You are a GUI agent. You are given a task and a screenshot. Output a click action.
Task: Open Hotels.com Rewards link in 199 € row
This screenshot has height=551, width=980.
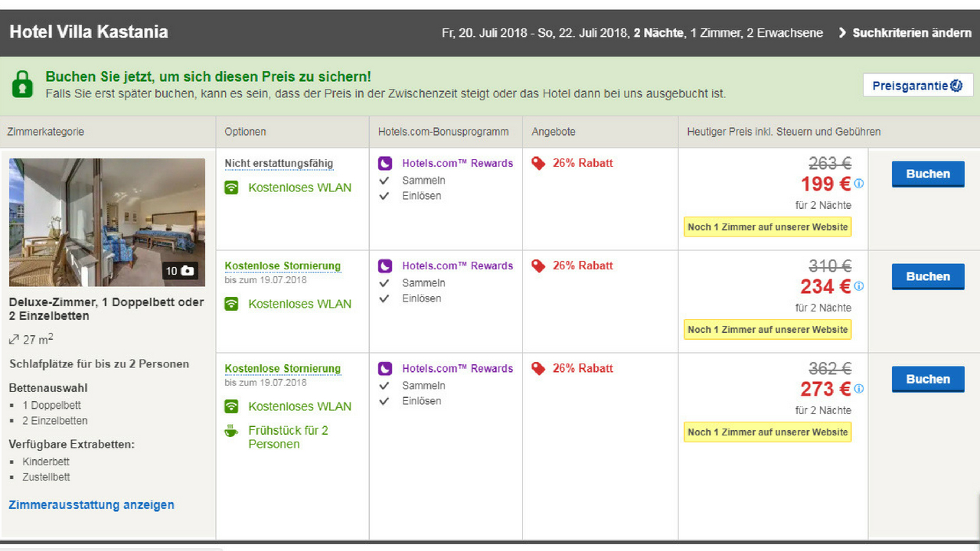point(457,163)
